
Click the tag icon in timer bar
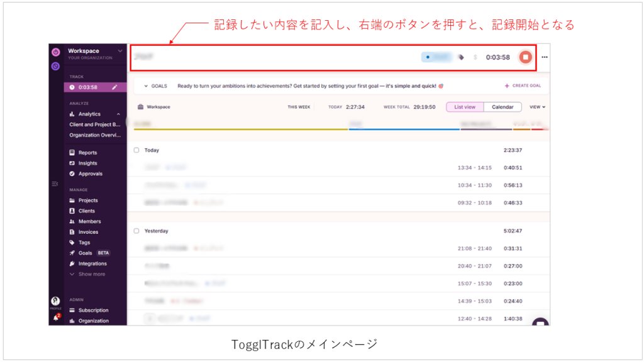[461, 57]
